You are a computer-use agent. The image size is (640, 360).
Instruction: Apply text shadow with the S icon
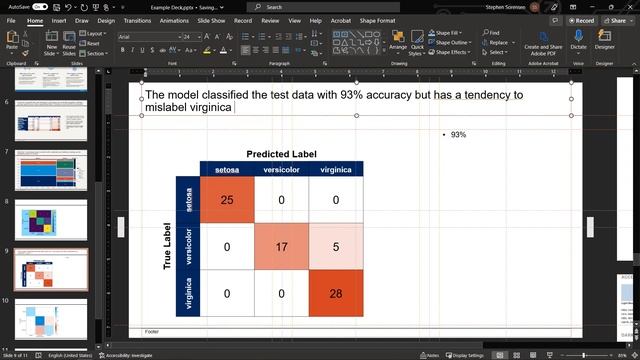[x=152, y=50]
